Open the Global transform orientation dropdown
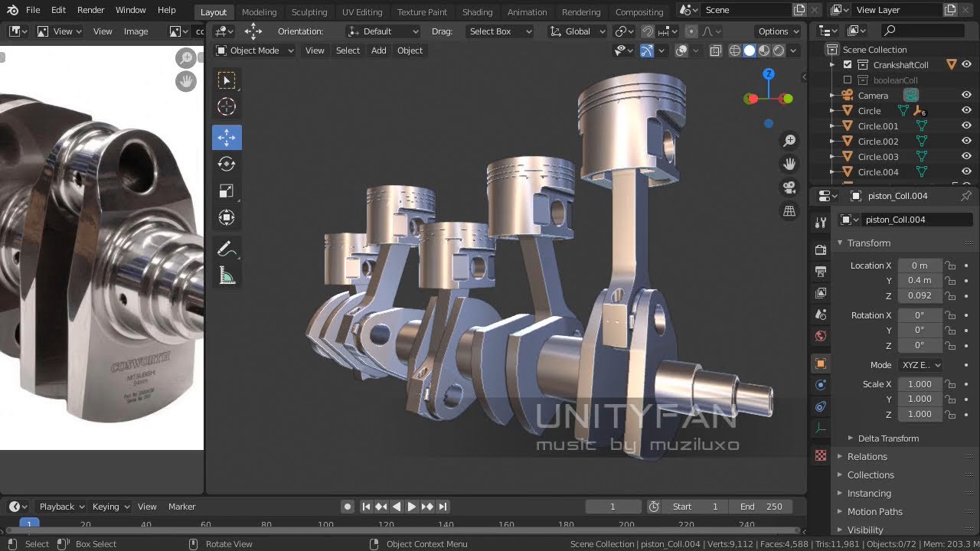Screen dimensions: 980x551 coord(577,31)
